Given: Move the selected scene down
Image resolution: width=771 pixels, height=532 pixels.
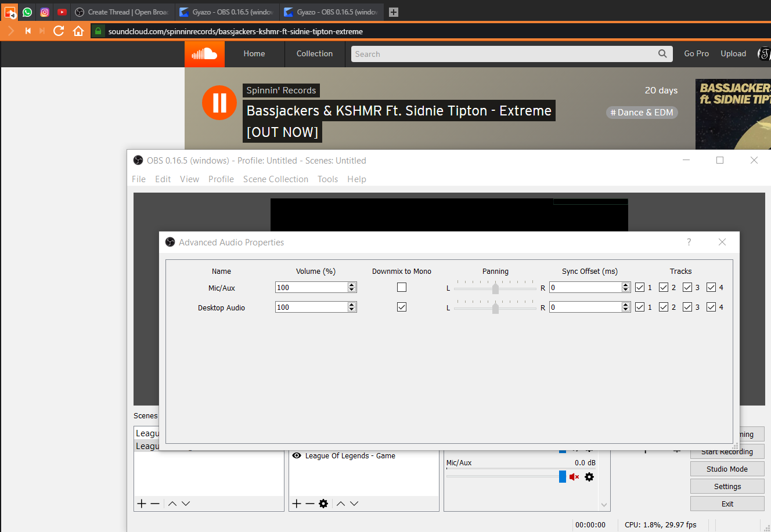Looking at the screenshot, I should point(186,504).
